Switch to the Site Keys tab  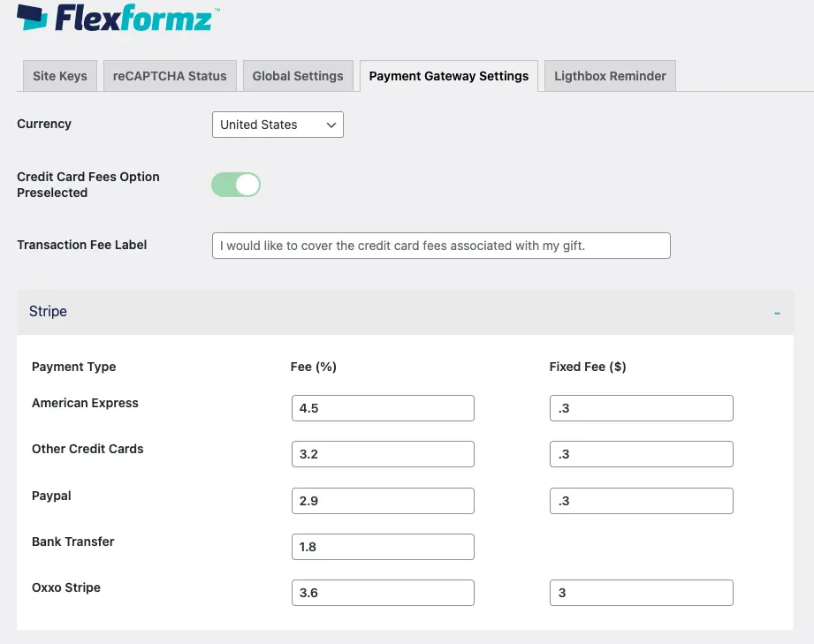tap(60, 76)
